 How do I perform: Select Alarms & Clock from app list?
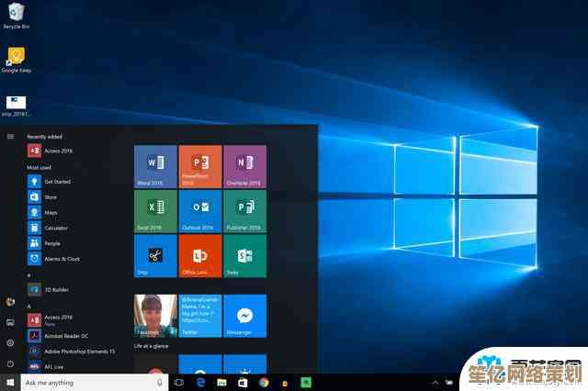click(61, 259)
